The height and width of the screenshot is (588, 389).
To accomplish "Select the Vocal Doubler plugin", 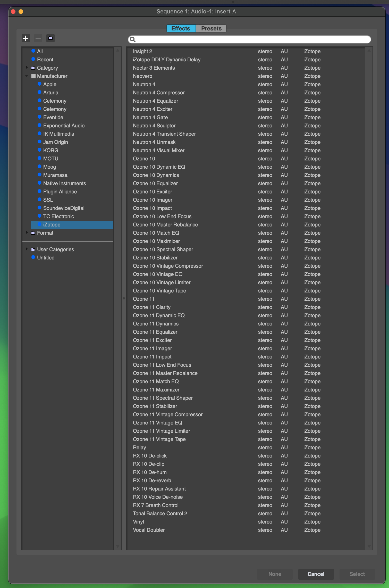I will click(149, 530).
